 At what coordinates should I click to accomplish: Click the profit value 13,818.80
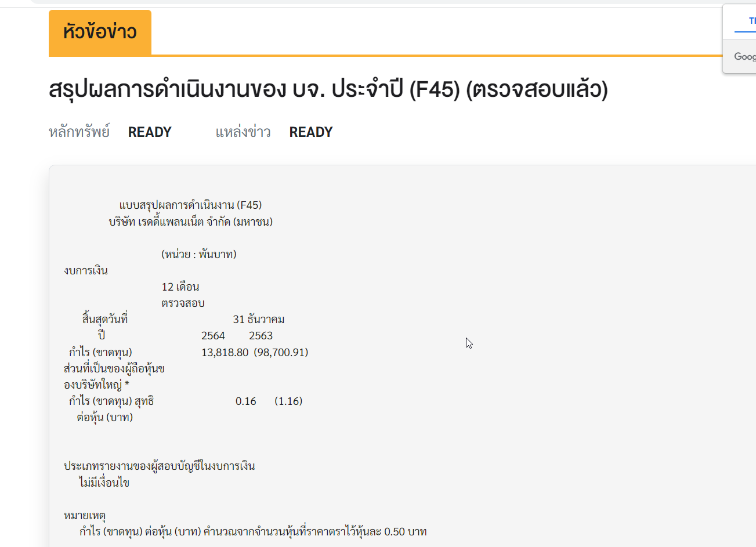[225, 352]
